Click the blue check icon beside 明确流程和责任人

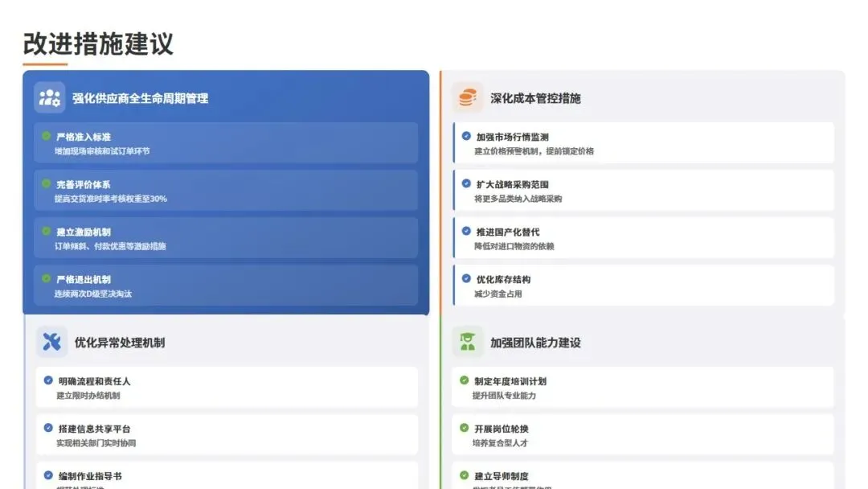[48, 380]
